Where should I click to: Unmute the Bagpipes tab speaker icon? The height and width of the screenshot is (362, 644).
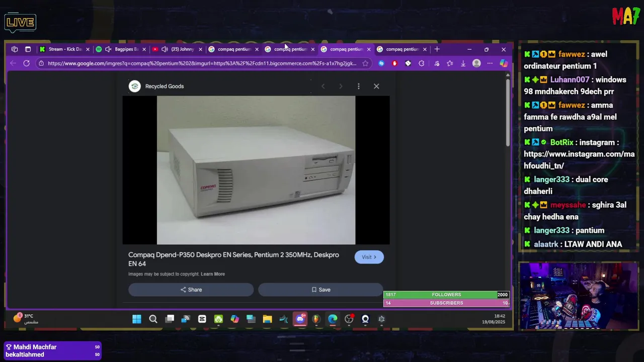108,49
